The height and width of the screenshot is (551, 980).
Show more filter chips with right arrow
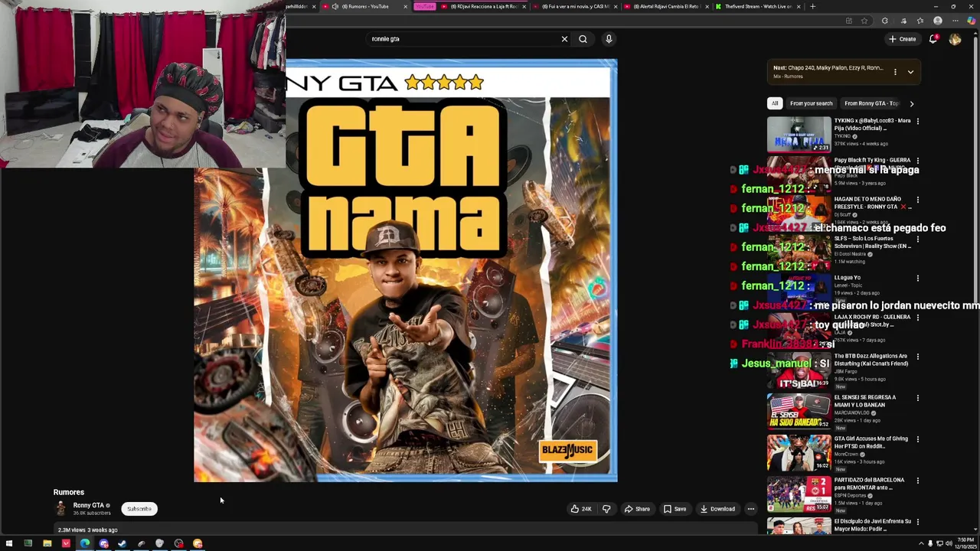[911, 103]
